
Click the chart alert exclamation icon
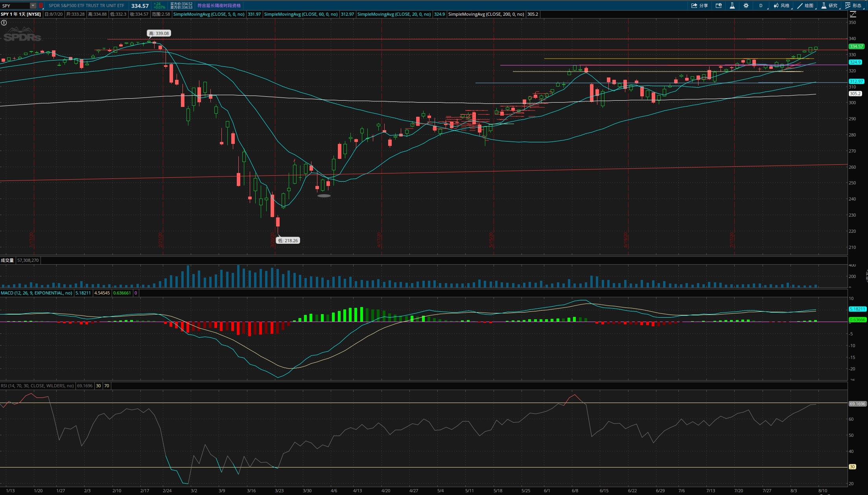[x=4, y=22]
